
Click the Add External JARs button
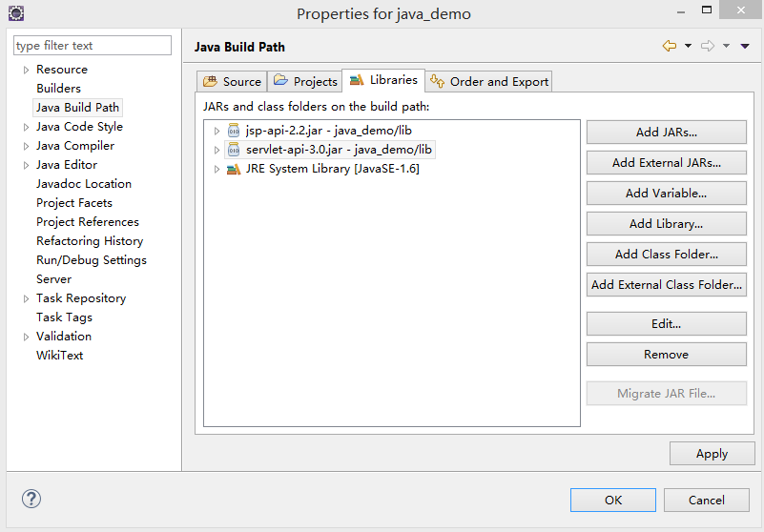pyautogui.click(x=666, y=162)
